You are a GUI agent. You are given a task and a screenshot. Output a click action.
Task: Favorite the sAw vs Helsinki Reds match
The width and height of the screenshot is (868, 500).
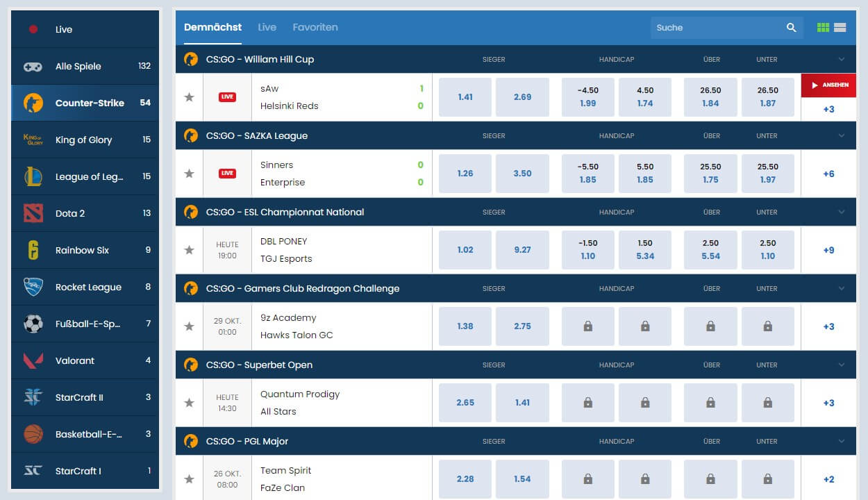coord(189,97)
